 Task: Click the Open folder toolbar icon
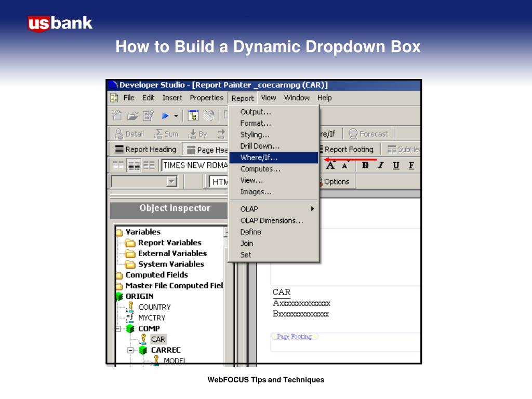click(132, 116)
